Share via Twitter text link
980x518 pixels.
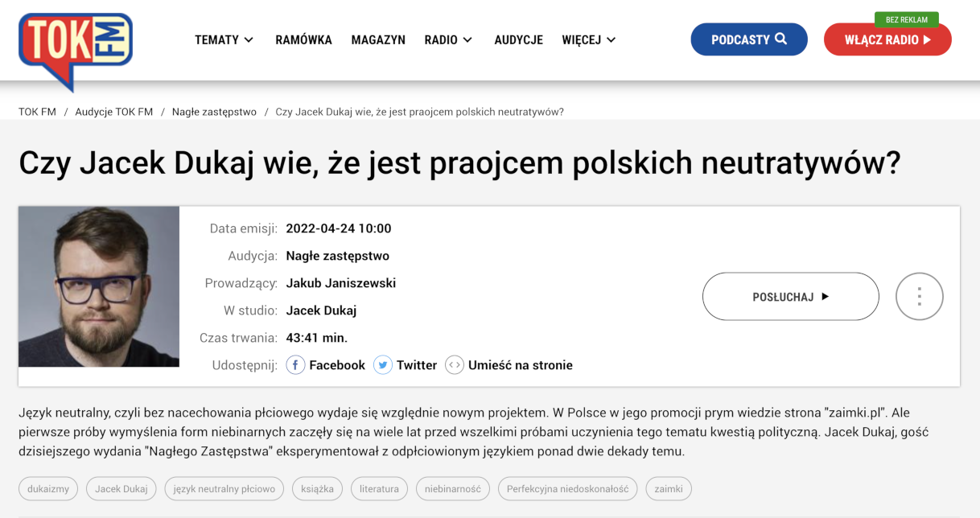tap(417, 365)
